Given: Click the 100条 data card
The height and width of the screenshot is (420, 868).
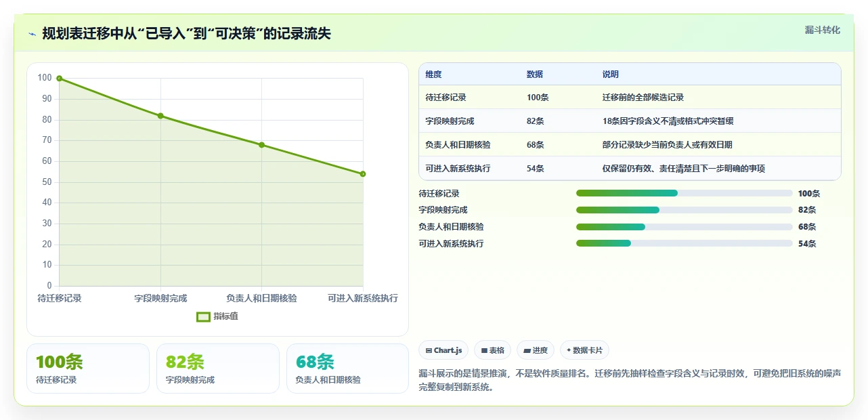Looking at the screenshot, I should tap(88, 369).
